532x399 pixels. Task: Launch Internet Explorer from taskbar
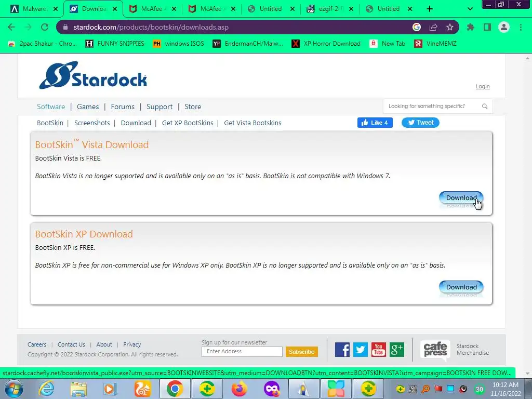pos(46,389)
